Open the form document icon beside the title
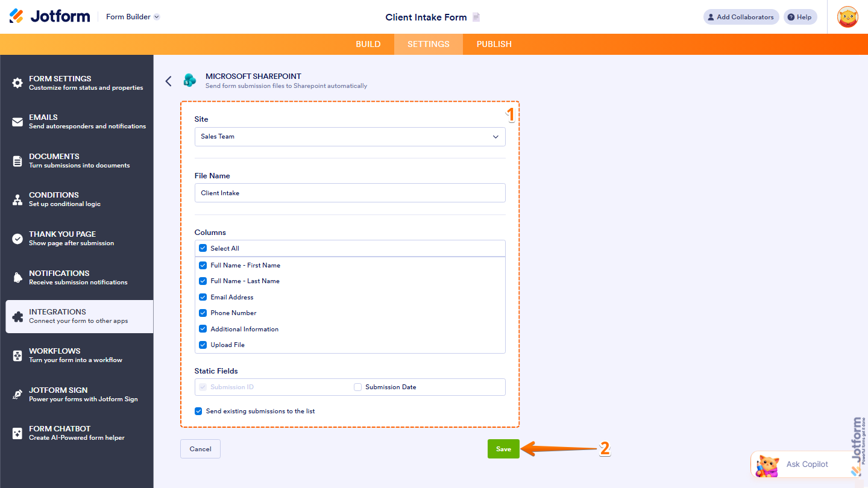Screen dimensions: 868x488 476,17
